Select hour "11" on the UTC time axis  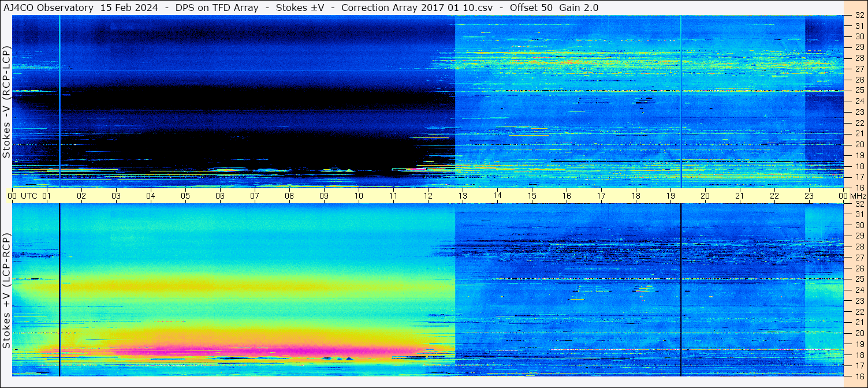[x=393, y=196]
